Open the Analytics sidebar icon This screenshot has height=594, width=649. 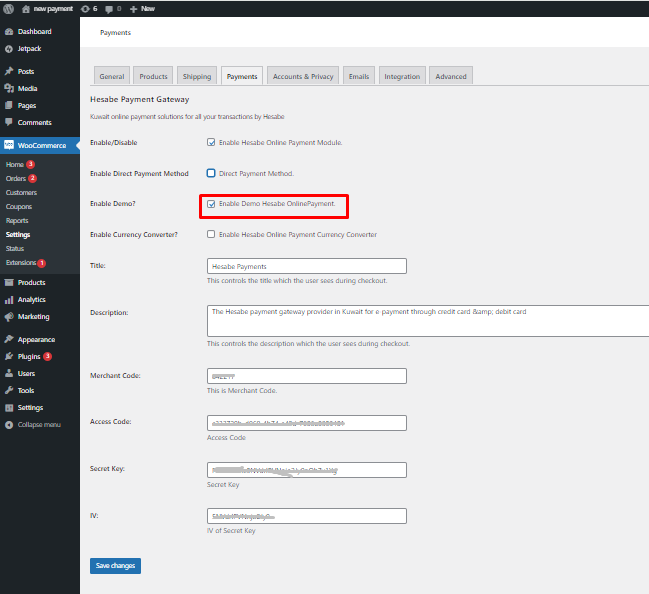[9, 299]
